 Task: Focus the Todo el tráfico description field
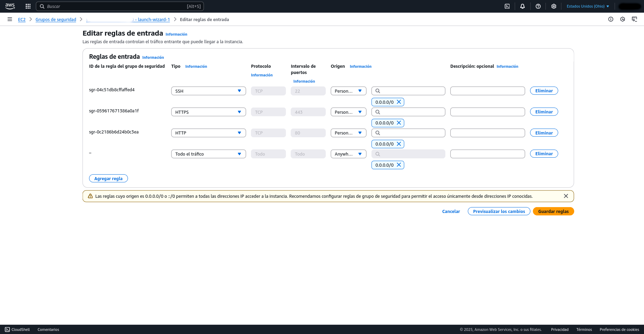click(x=488, y=154)
